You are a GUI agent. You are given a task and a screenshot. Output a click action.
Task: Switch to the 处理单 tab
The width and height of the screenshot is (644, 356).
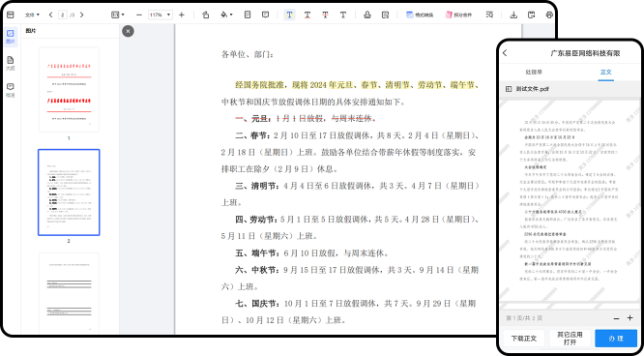click(x=534, y=72)
